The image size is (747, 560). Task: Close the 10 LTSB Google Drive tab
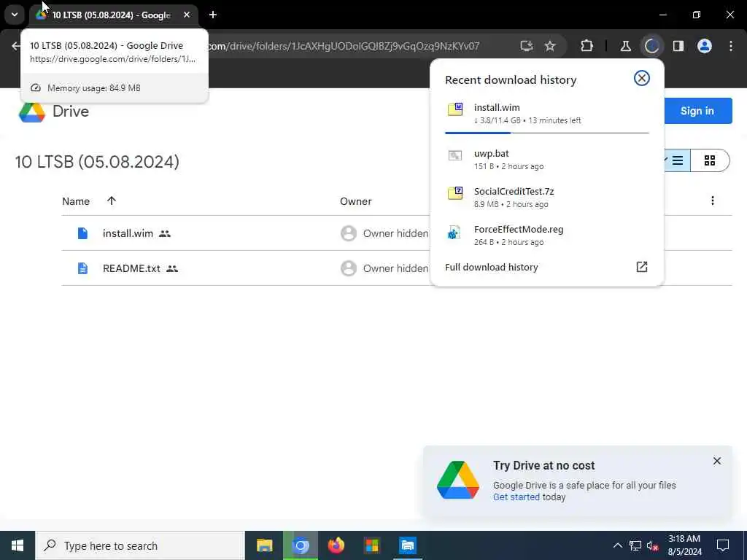pos(187,15)
